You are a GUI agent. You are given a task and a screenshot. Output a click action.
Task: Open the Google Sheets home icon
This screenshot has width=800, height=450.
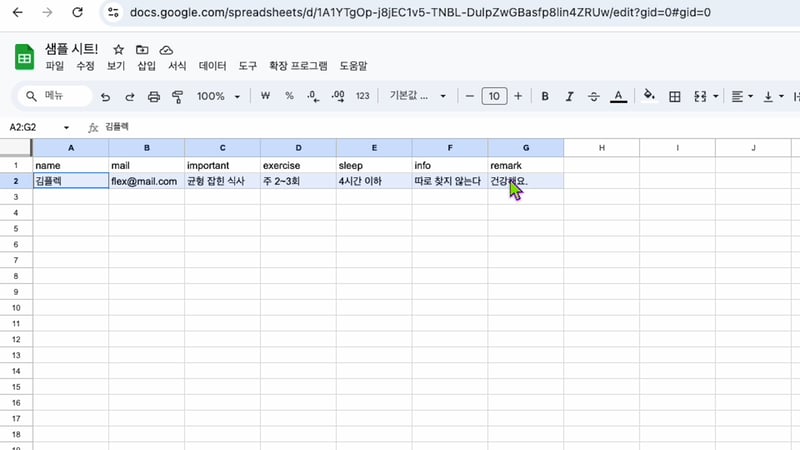pyautogui.click(x=24, y=57)
